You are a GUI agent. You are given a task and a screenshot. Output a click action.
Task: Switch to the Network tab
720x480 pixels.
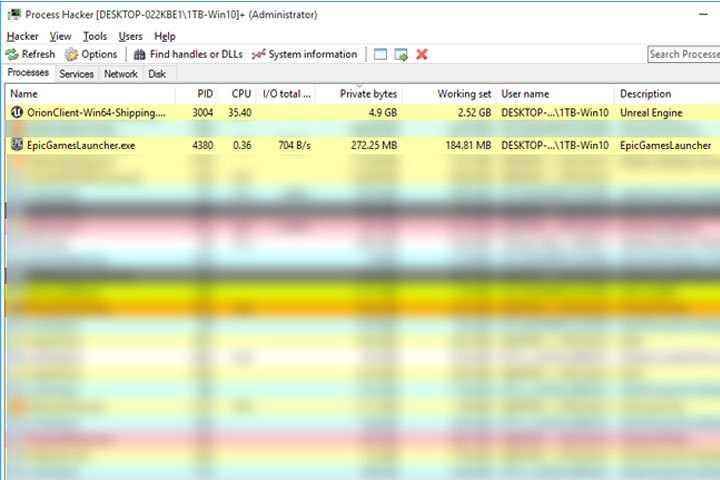[121, 74]
